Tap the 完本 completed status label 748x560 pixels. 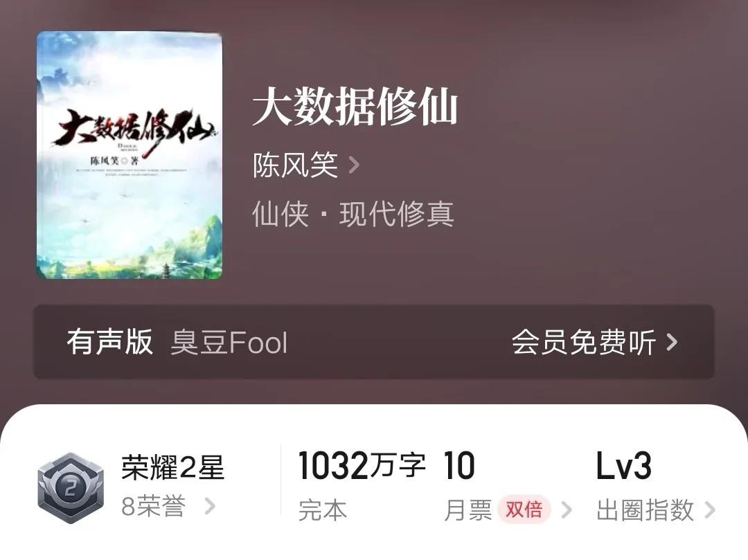323,510
